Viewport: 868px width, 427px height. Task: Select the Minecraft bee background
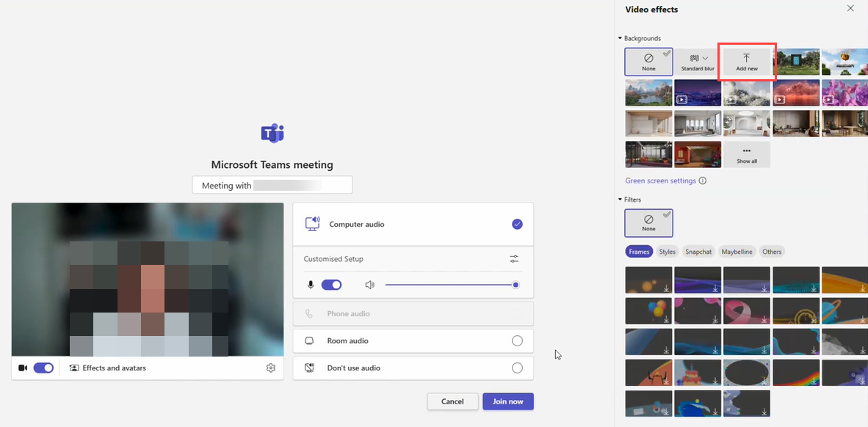coord(845,62)
